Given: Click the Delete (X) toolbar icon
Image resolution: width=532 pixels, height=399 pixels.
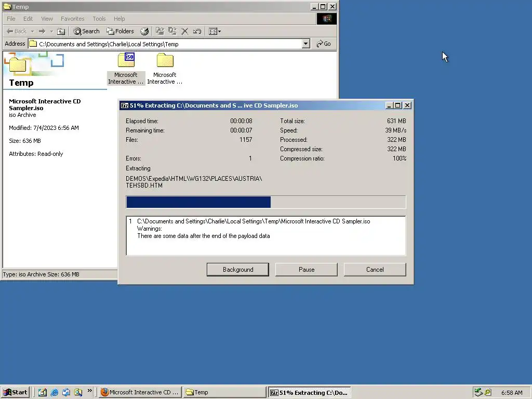Looking at the screenshot, I should tap(184, 31).
